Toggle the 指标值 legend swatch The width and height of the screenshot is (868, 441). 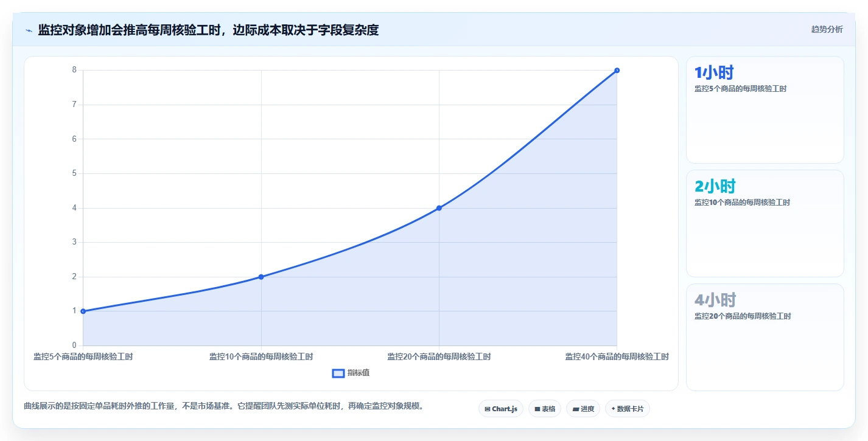pyautogui.click(x=338, y=373)
